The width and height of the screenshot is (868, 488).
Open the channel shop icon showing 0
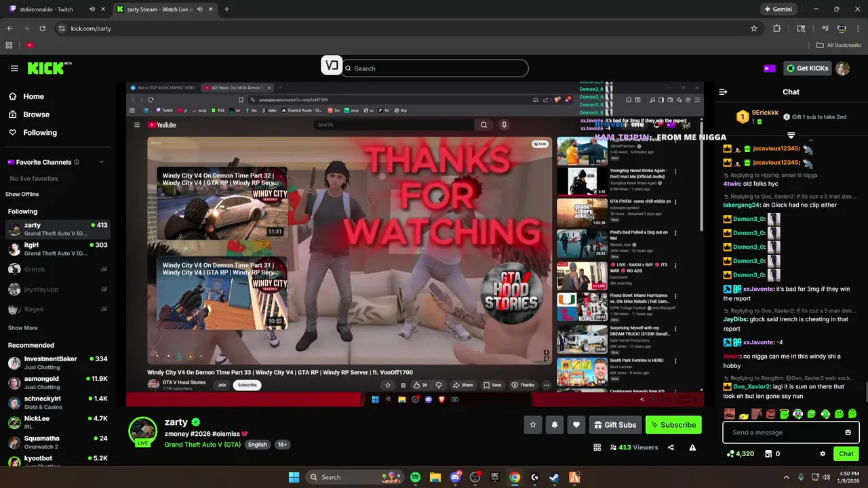tap(772, 453)
